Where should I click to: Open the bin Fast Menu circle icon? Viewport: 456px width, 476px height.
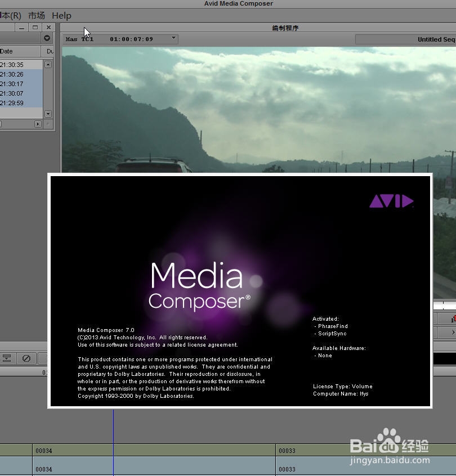(x=47, y=38)
